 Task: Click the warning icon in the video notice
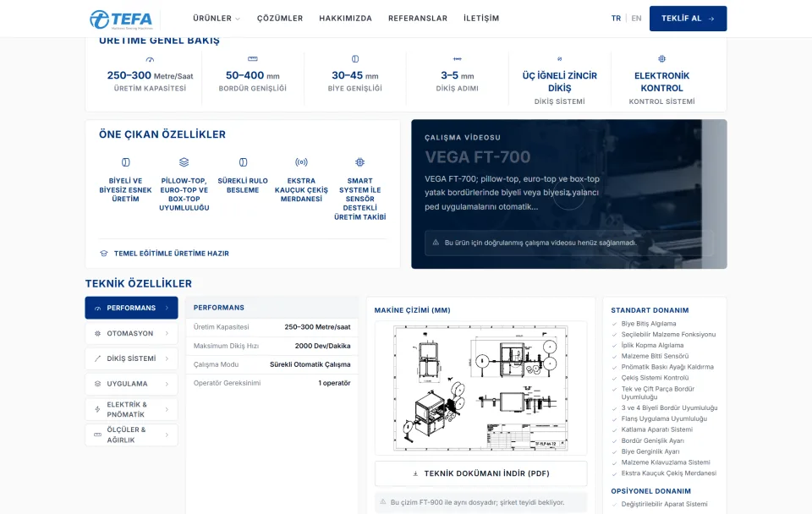pos(436,243)
